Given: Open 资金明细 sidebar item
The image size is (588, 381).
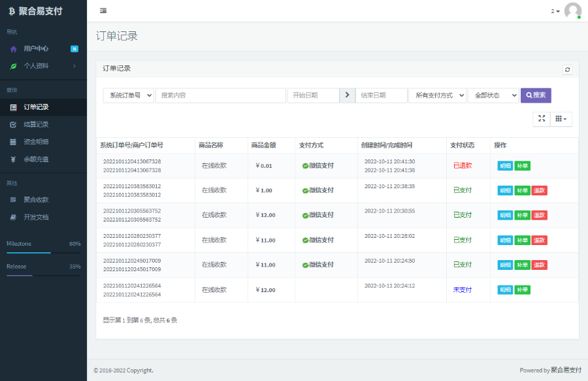Looking at the screenshot, I should 44,142.
